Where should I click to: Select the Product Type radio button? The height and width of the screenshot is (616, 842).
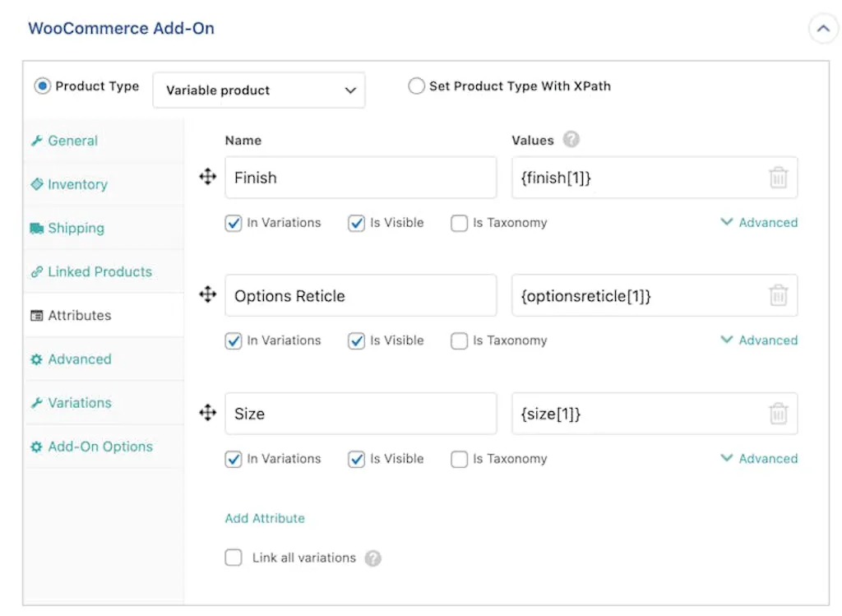[43, 86]
